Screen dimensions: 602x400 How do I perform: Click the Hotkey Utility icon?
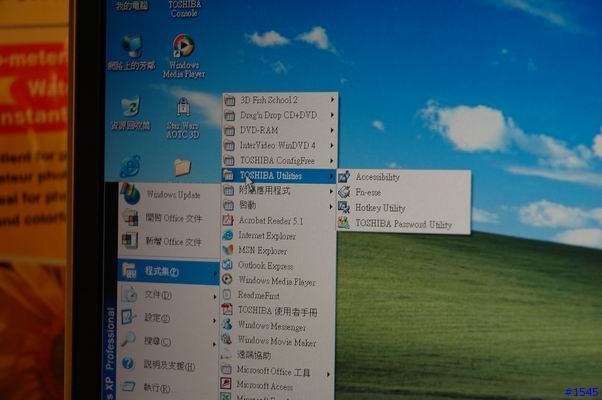point(344,208)
